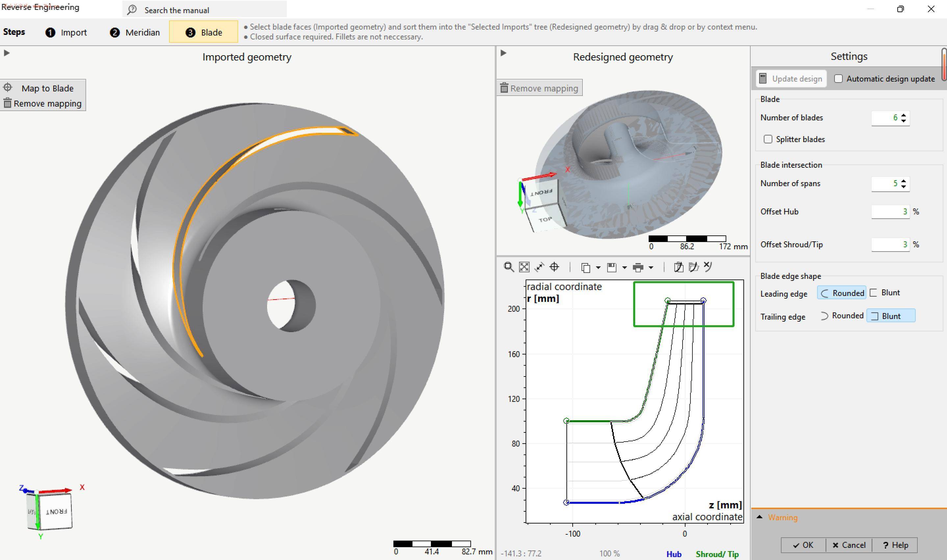
Task: Click the copy diagram icon
Action: [x=586, y=268]
